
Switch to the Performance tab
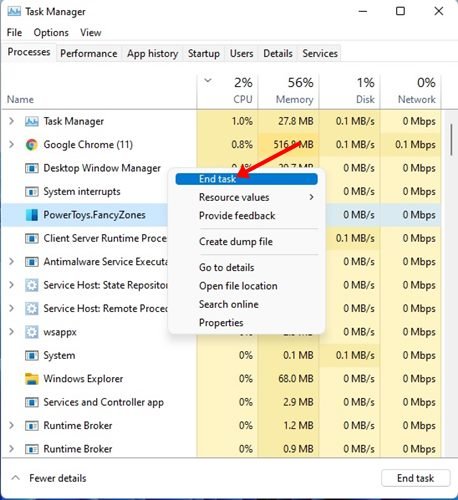(x=89, y=54)
